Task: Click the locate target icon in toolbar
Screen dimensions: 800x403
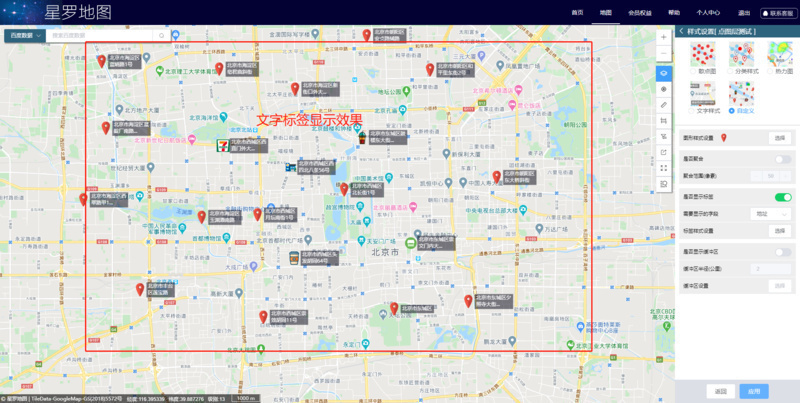Action: point(664,89)
